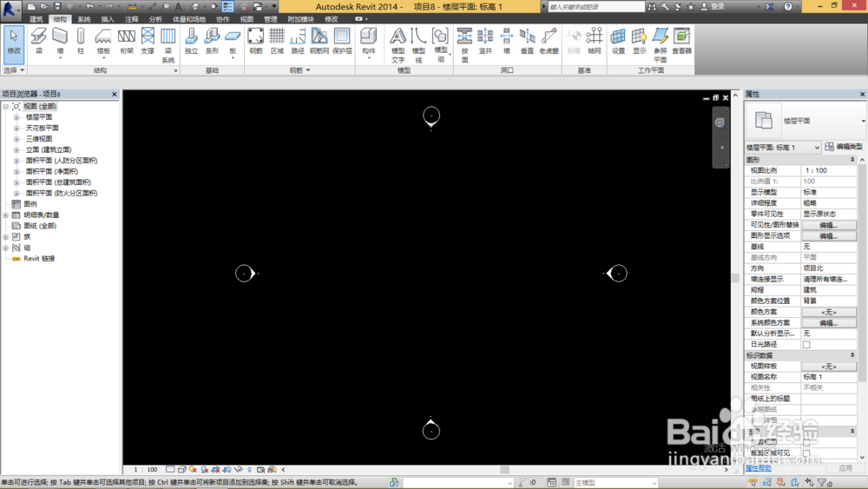Select the 按面 opening by face tool

[464, 45]
